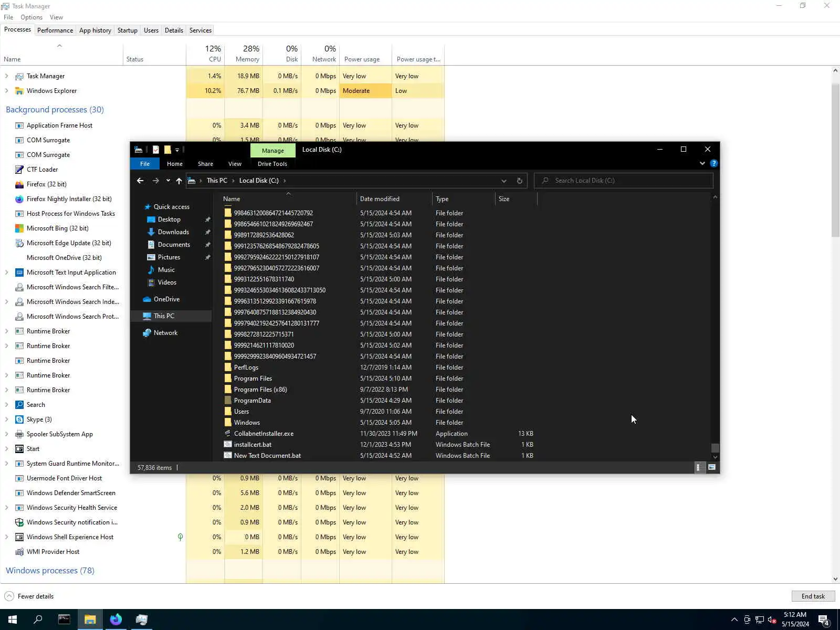Open the Services tab
Image resolution: width=840 pixels, height=630 pixels.
pyautogui.click(x=201, y=30)
